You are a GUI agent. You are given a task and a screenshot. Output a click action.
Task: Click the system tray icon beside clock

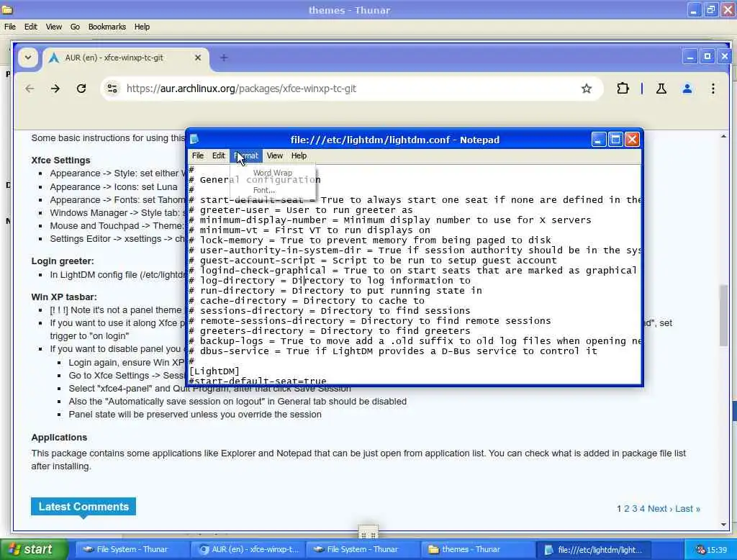(x=700, y=550)
